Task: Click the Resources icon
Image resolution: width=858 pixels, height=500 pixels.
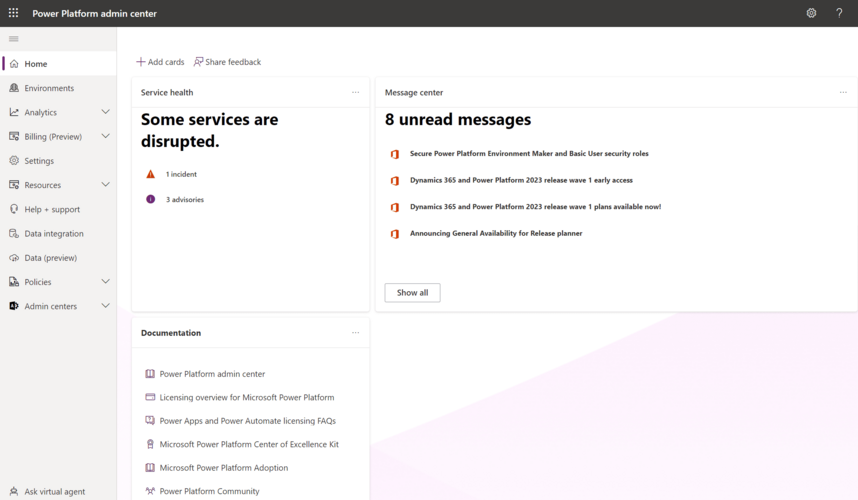Action: 14,185
